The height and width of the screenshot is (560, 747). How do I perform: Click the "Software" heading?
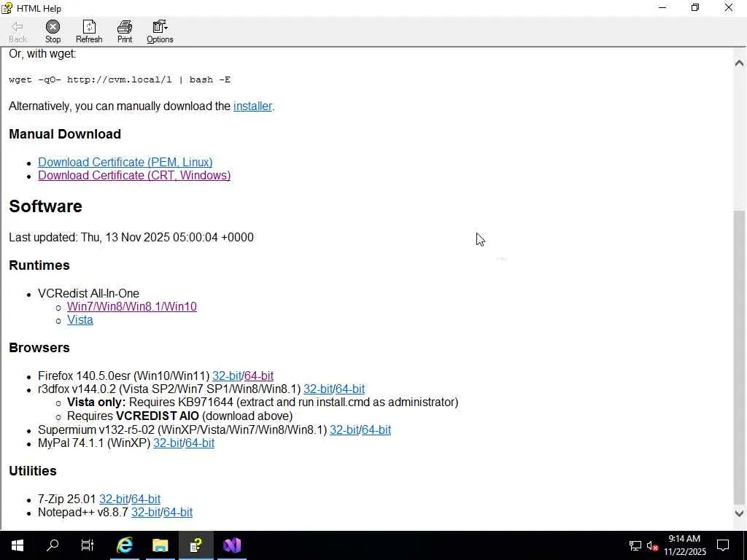pos(45,206)
